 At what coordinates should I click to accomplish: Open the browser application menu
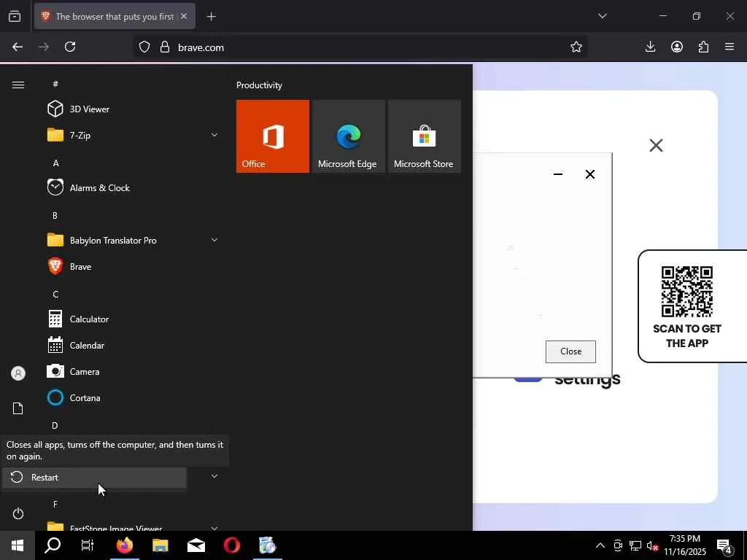tap(729, 47)
